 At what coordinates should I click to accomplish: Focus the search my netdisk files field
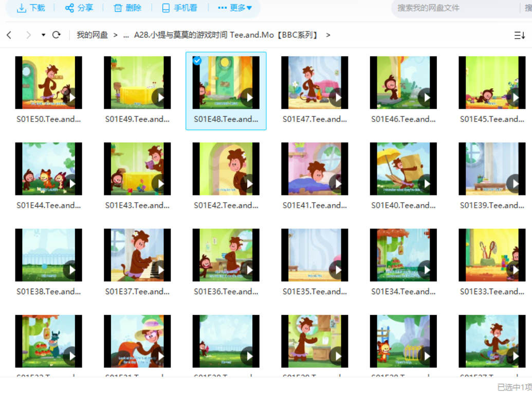[455, 8]
